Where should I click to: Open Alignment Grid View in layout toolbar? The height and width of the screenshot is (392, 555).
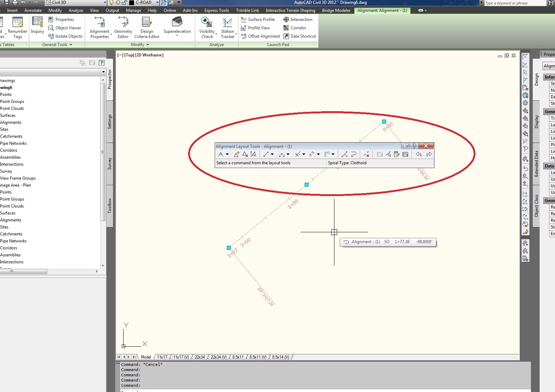405,154
